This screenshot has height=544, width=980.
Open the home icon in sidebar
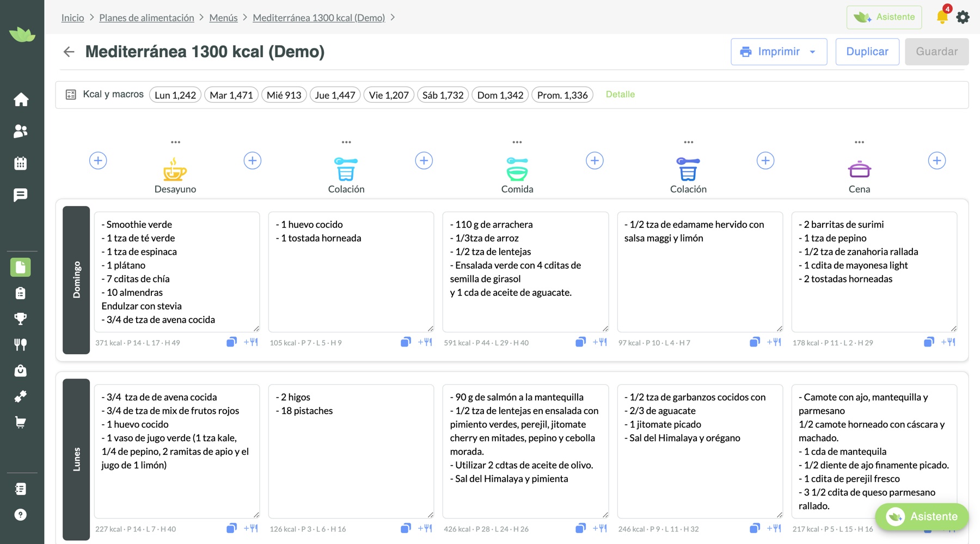[x=21, y=100]
